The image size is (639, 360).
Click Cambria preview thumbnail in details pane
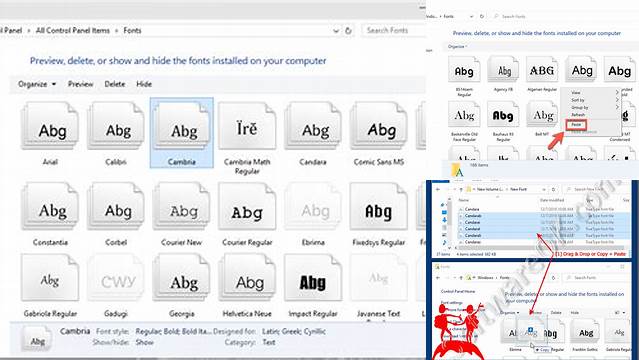pos(37,339)
